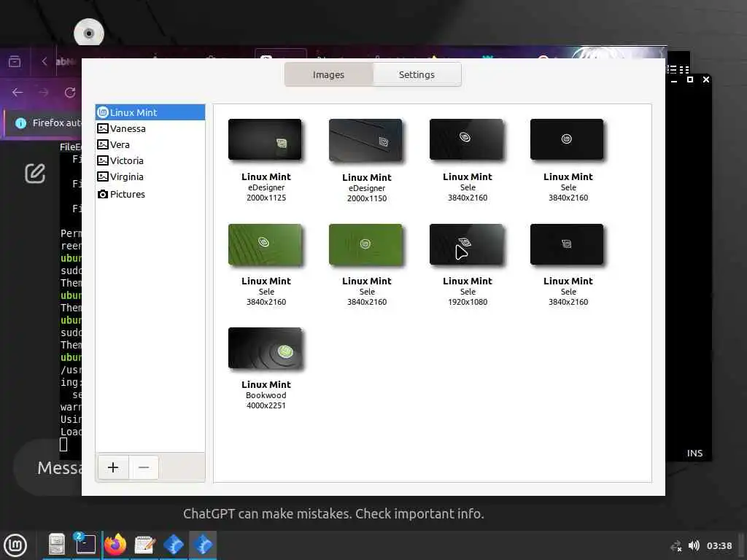Screen dimensions: 747x560
Task: Launch Firefox from the taskbar
Action: coord(115,545)
